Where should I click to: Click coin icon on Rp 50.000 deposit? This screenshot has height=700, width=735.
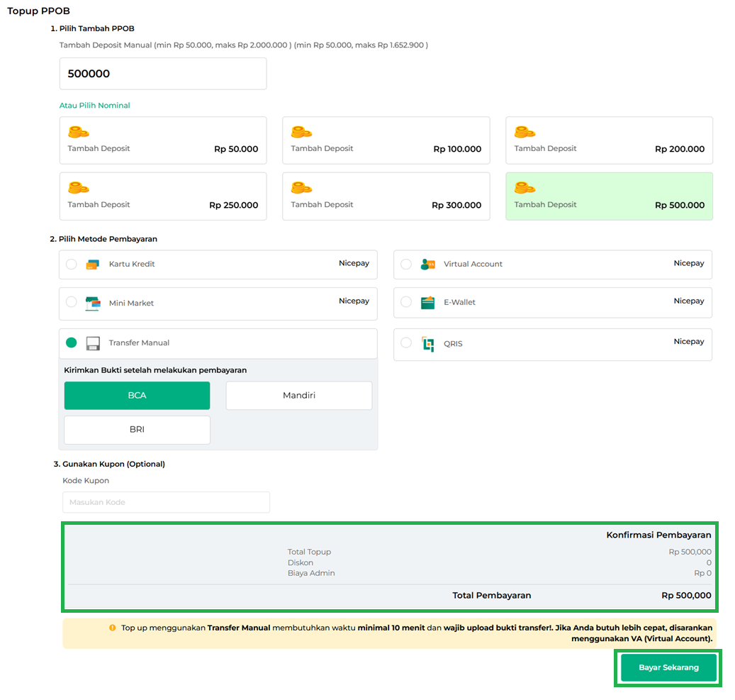pos(78,132)
